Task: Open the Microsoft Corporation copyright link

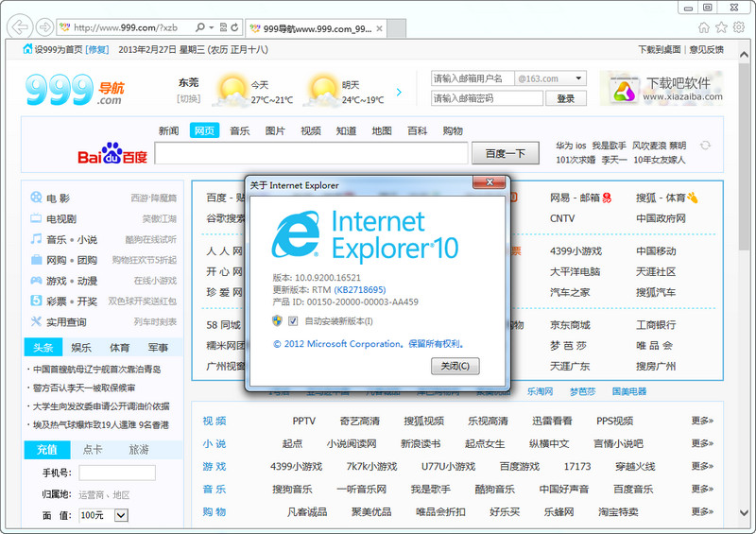Action: coord(369,344)
